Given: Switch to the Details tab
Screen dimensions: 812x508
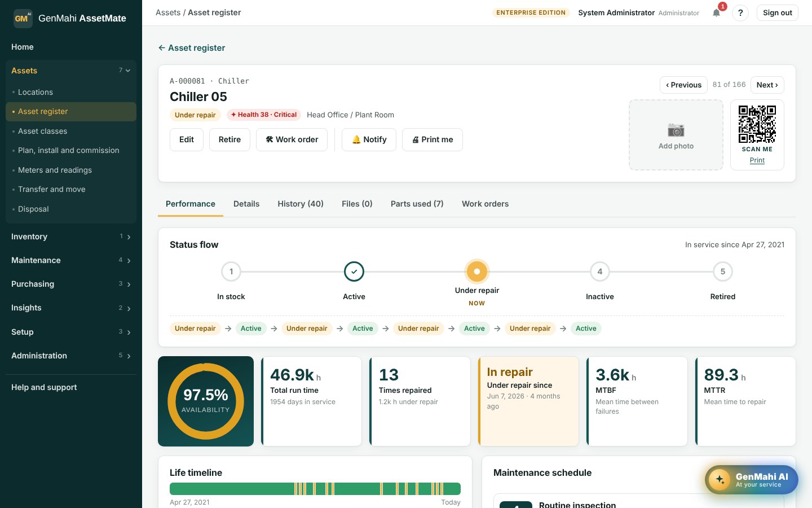Looking at the screenshot, I should point(246,204).
